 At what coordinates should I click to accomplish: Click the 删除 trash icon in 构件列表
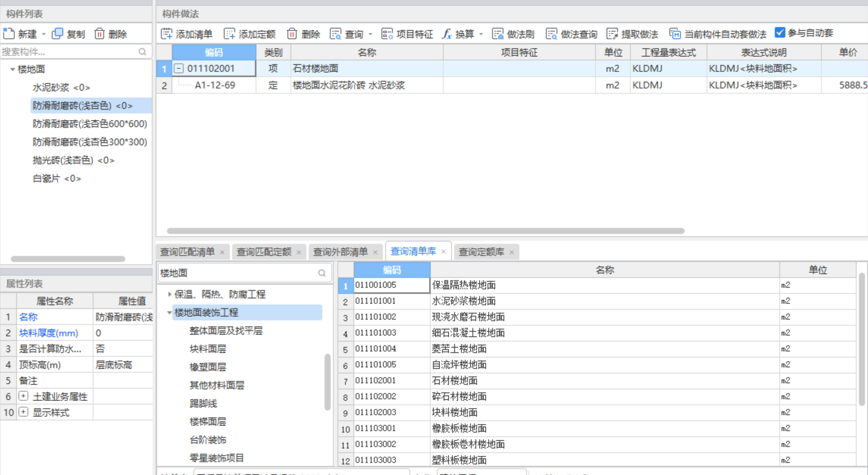100,34
